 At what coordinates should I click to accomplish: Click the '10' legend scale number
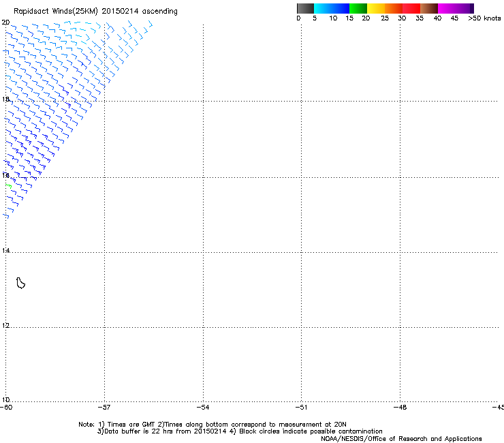tap(333, 18)
